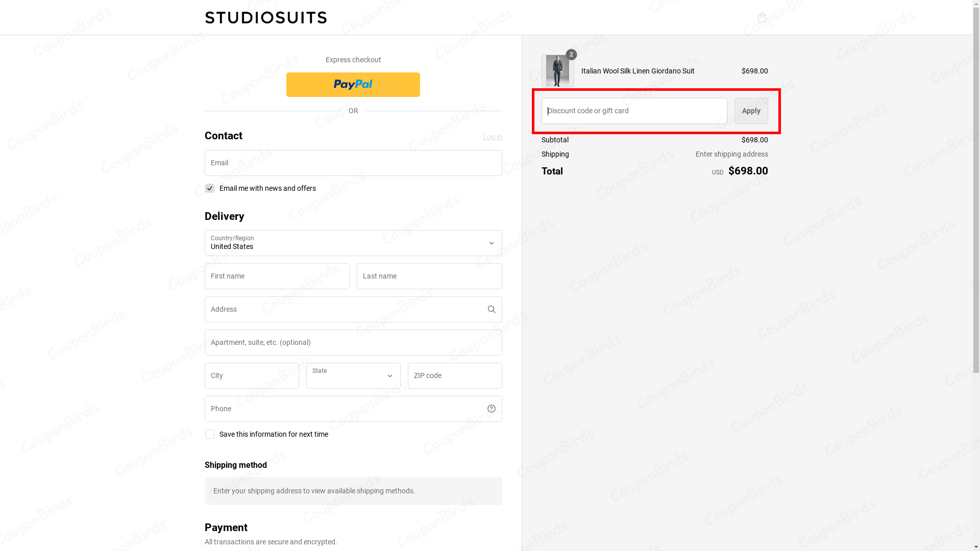
Task: View the Giordano Suit product thumbnail
Action: pyautogui.click(x=557, y=71)
